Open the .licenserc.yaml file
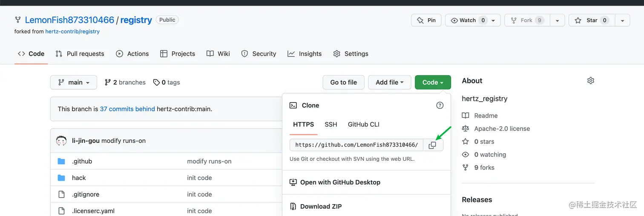 click(93, 211)
